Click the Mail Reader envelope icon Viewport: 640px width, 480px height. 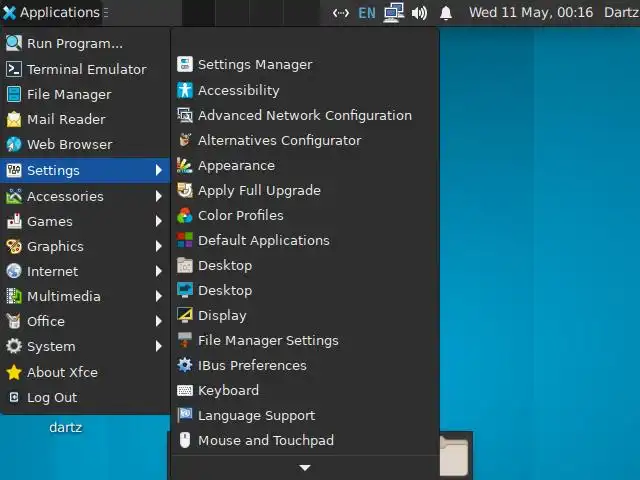pyautogui.click(x=14, y=119)
